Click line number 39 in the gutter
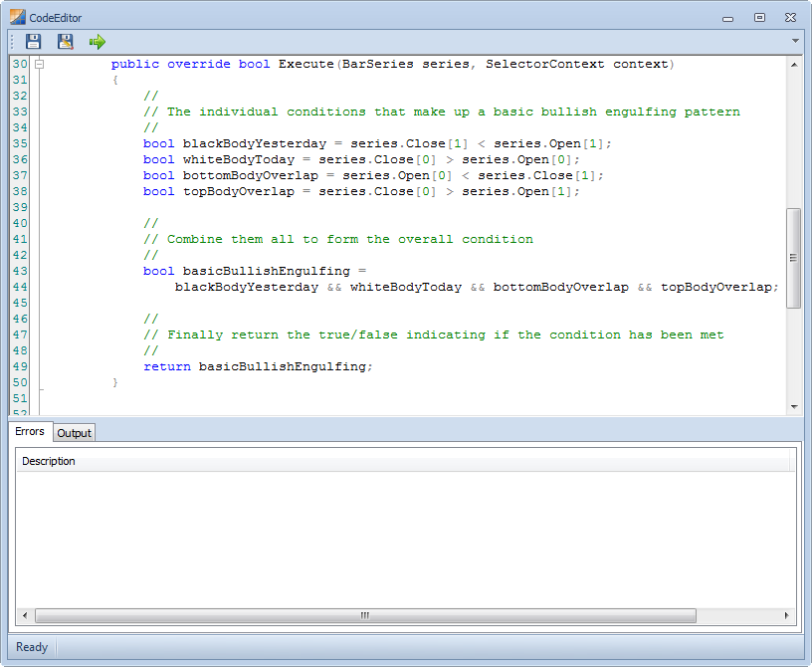 [x=20, y=207]
